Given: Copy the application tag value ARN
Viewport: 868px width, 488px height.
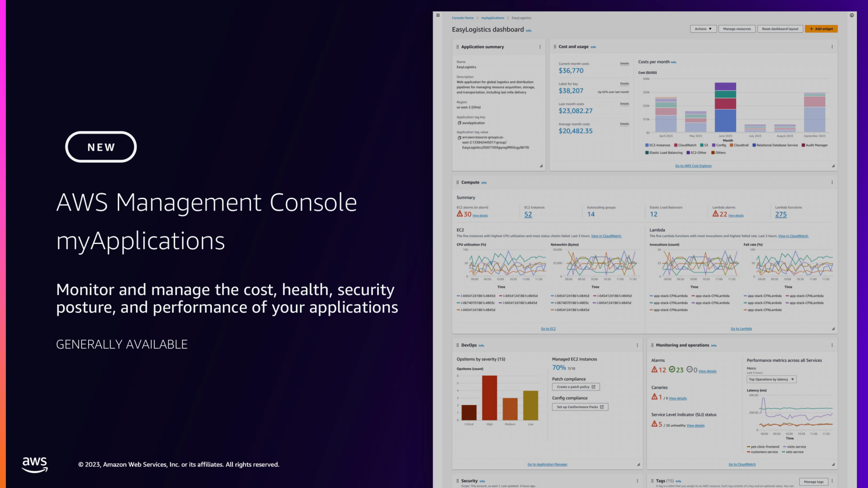Looking at the screenshot, I should click(x=459, y=138).
